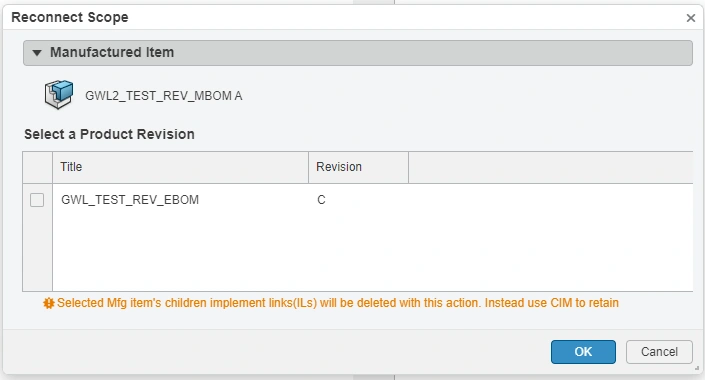Click the orange warning icon beside message

coord(49,303)
